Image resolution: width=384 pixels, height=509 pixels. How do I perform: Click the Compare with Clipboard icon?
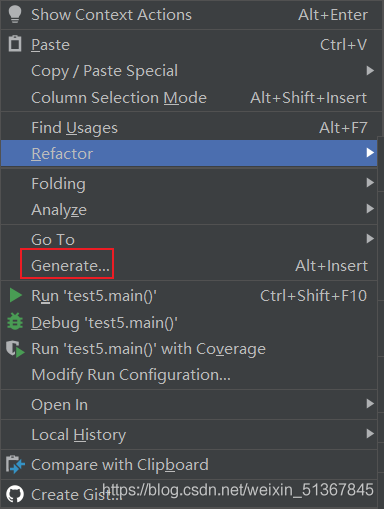[15, 464]
